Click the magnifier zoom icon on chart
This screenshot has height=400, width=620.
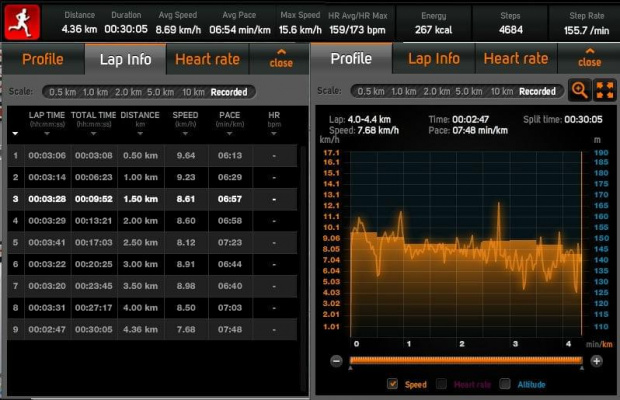pos(579,90)
